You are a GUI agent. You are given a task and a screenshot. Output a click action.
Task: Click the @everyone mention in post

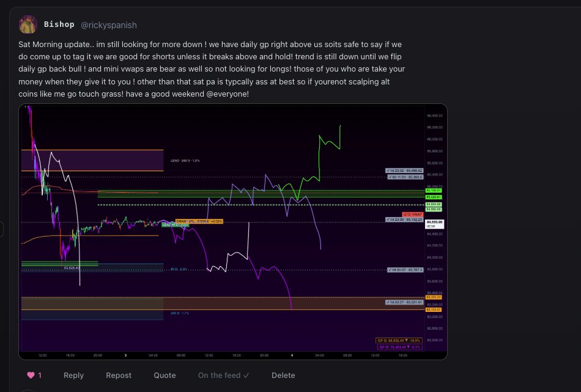[x=227, y=94]
